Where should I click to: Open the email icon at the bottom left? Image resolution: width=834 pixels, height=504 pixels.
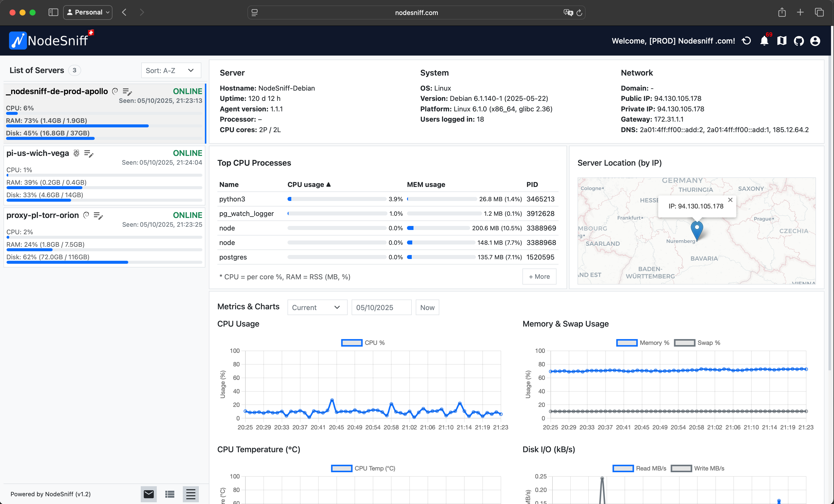pyautogui.click(x=149, y=494)
